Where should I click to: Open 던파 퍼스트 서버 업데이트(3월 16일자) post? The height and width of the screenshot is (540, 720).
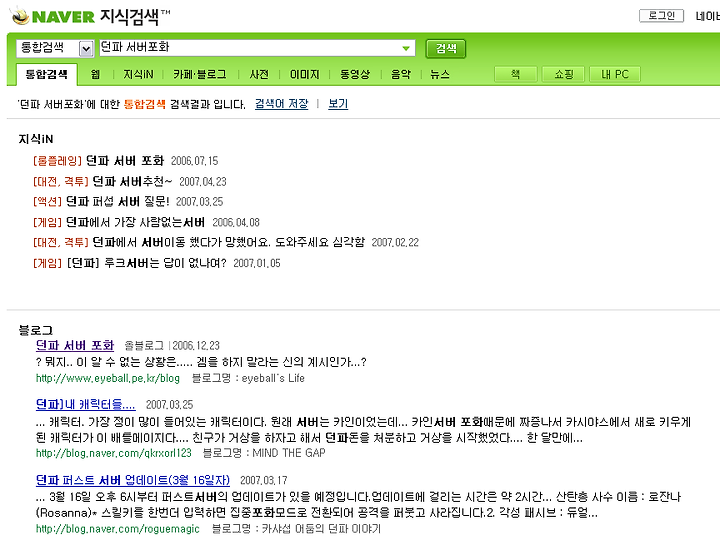coord(133,480)
